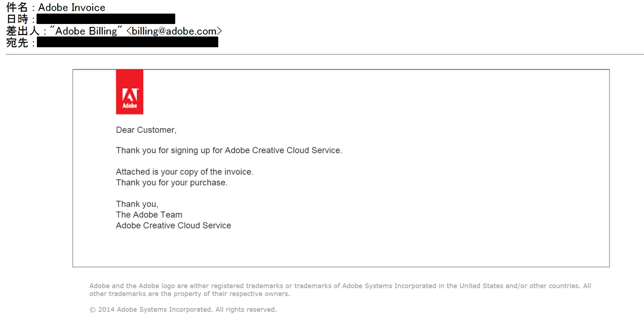Click the 差出人 sender label
Image resolution: width=644 pixels, height=315 pixels.
(23, 31)
